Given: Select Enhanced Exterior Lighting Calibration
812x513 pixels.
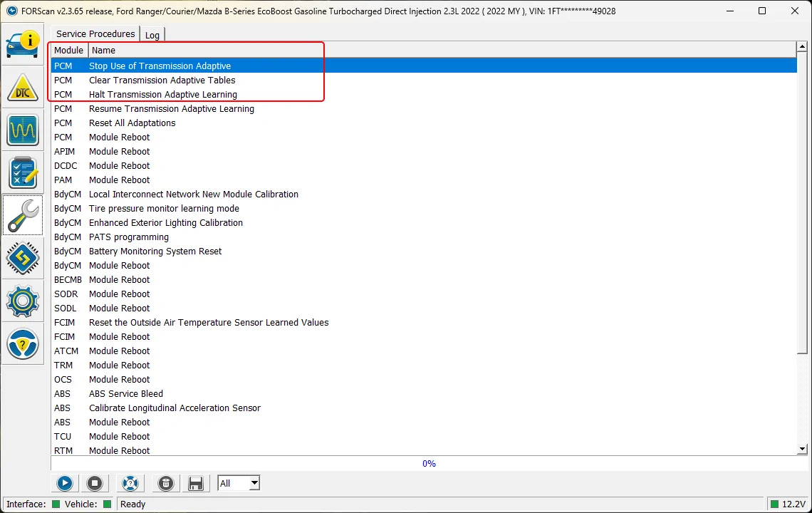Looking at the screenshot, I should [x=424, y=223].
